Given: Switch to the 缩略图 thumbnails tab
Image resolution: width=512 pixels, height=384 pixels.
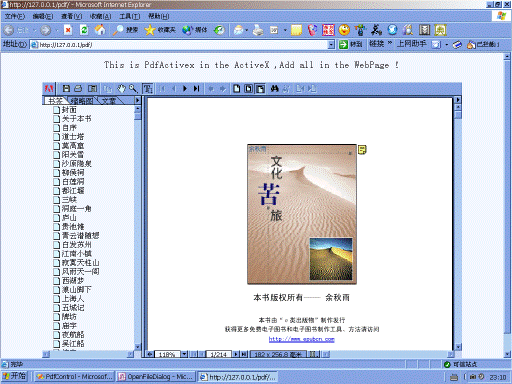Looking at the screenshot, I should (82, 101).
